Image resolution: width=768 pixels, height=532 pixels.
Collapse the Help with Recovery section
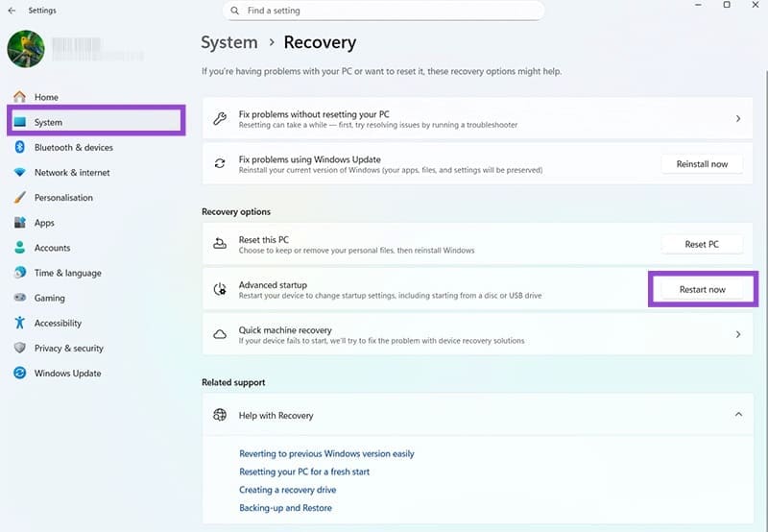[737, 415]
